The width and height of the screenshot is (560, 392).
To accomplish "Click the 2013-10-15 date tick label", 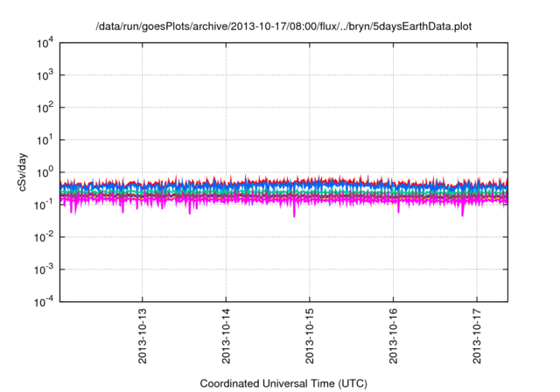I will pos(310,336).
